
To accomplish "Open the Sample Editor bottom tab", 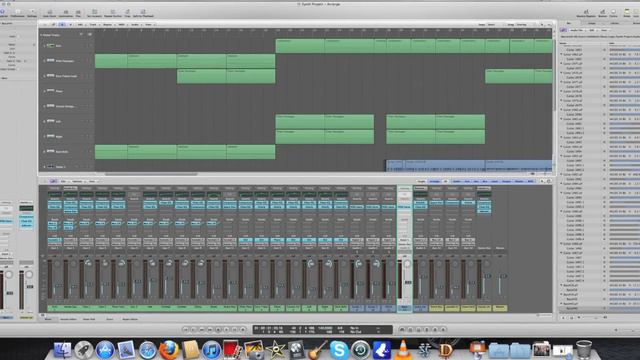I will pyautogui.click(x=68, y=319).
